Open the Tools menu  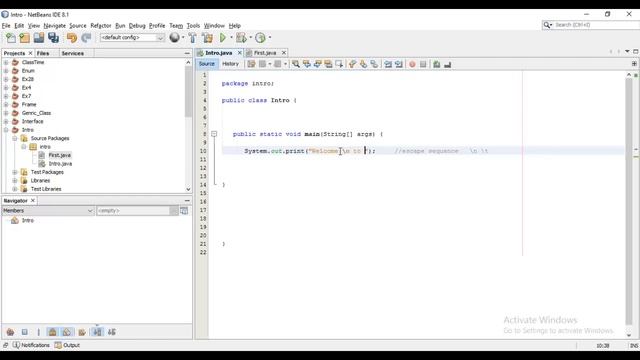(193, 26)
